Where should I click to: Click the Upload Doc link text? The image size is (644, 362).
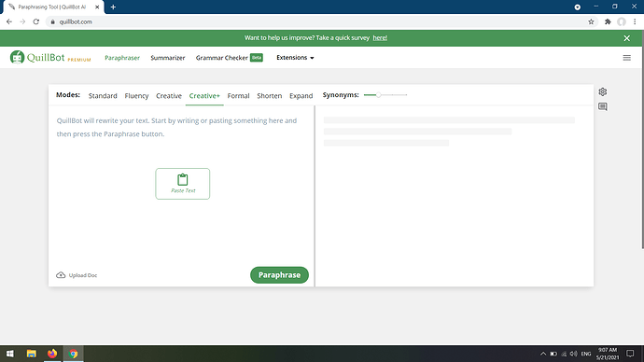point(83,275)
